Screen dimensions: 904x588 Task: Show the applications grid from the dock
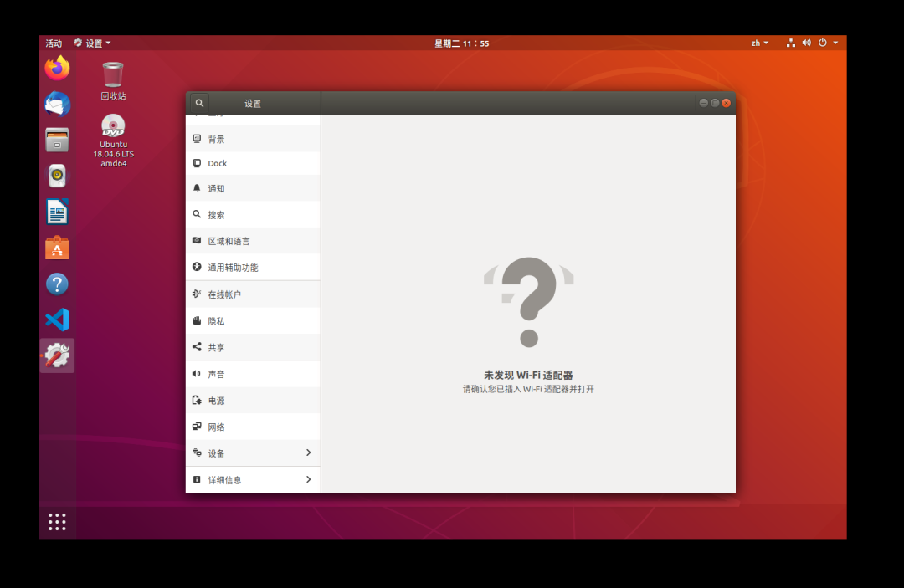click(x=56, y=521)
